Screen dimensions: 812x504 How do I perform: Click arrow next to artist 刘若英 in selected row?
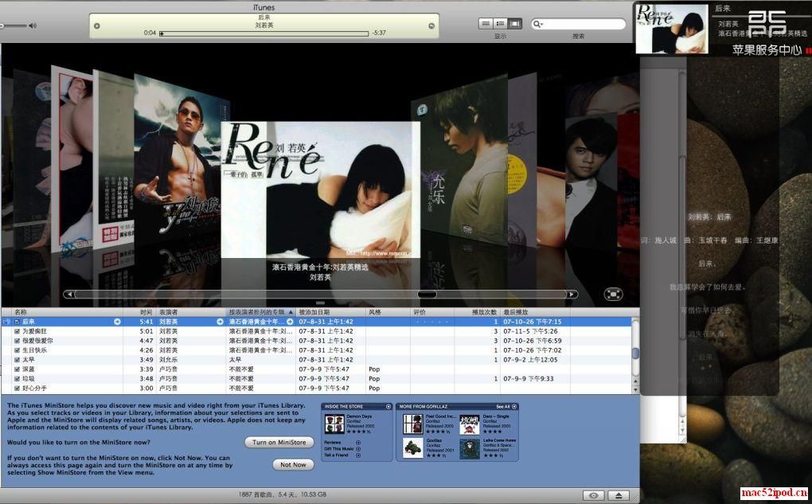click(x=220, y=322)
